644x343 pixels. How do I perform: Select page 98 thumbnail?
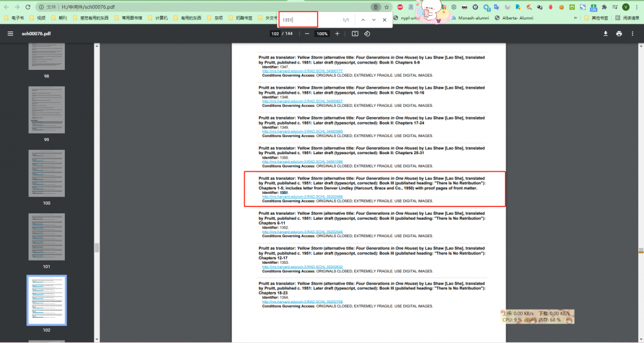tap(47, 57)
